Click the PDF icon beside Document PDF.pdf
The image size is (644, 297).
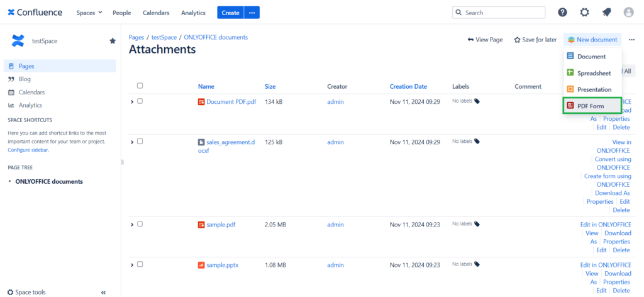point(201,102)
